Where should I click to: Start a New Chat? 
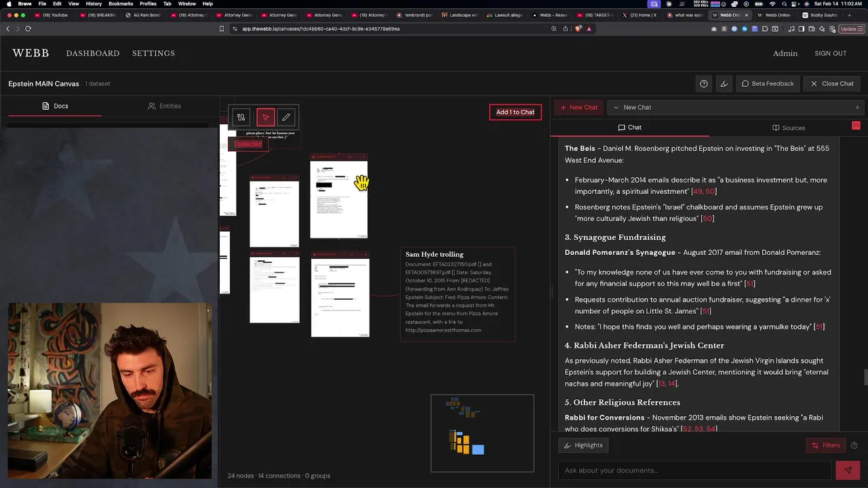pyautogui.click(x=579, y=107)
